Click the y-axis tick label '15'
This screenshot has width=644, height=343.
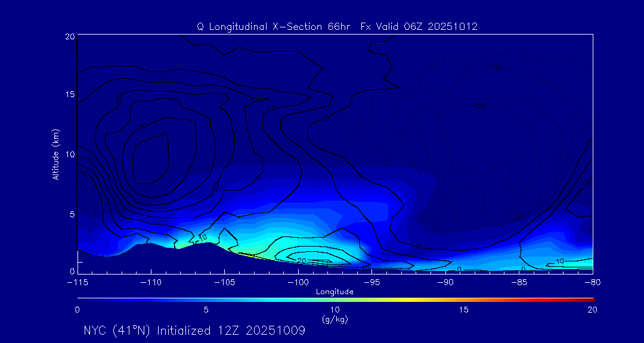coord(69,94)
